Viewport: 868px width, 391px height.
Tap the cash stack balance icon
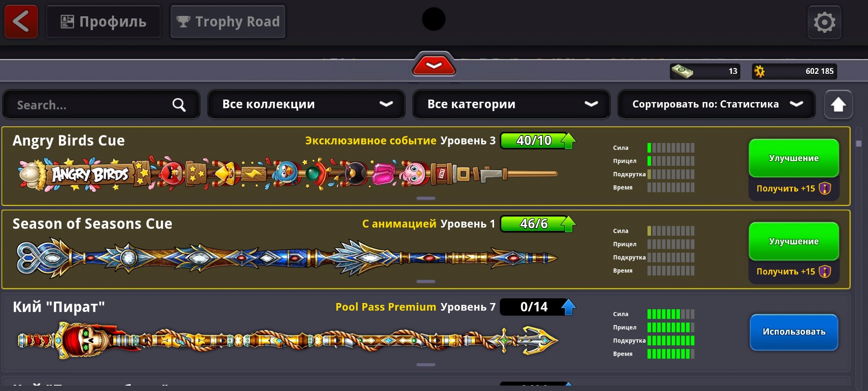tap(682, 71)
